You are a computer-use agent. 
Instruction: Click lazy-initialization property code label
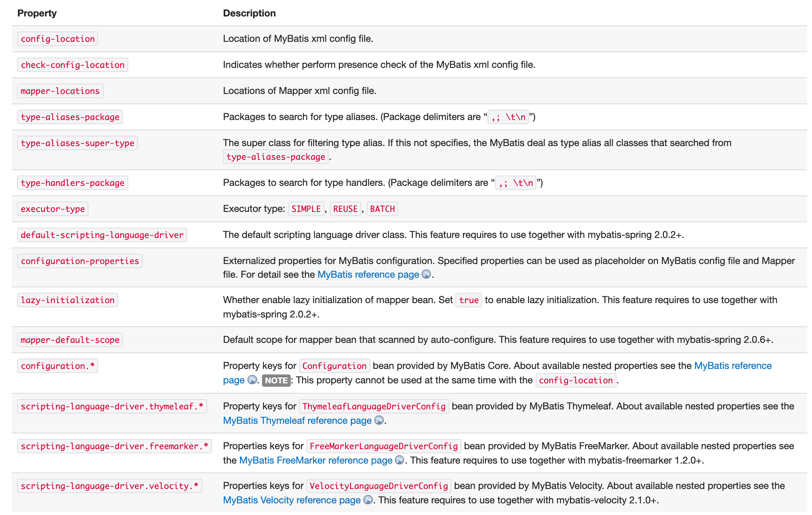pyautogui.click(x=68, y=300)
